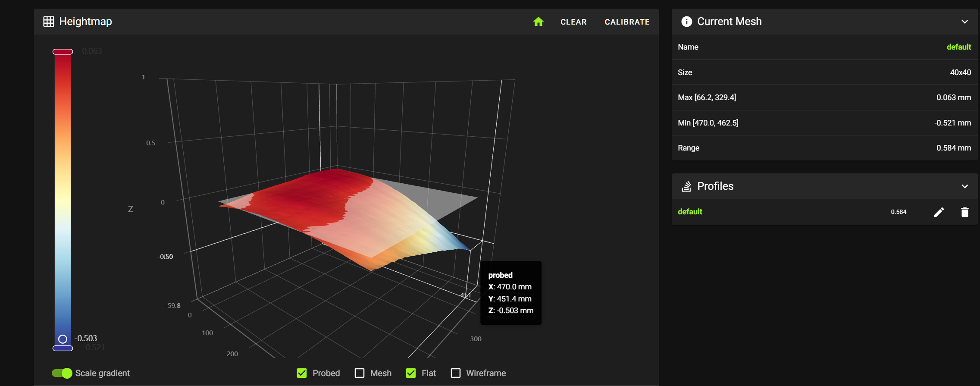Image resolution: width=980 pixels, height=386 pixels.
Task: Click the Profiles stack icon
Action: (686, 186)
